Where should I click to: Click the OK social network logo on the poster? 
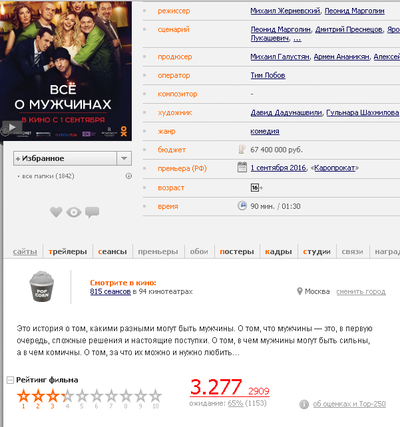tap(124, 131)
